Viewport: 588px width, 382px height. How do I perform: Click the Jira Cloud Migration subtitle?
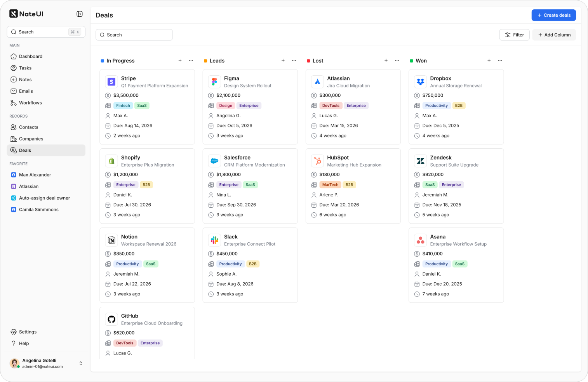(x=348, y=86)
